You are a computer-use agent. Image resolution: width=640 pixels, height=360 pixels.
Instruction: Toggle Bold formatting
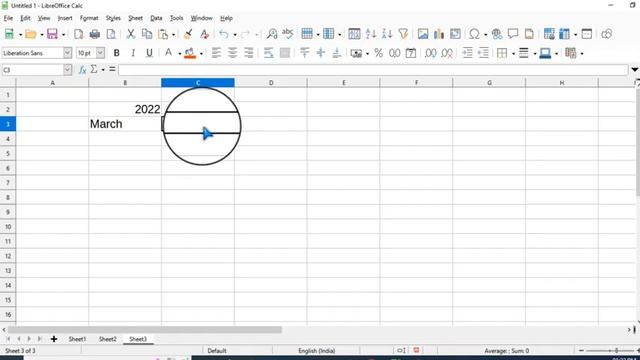coord(117,53)
